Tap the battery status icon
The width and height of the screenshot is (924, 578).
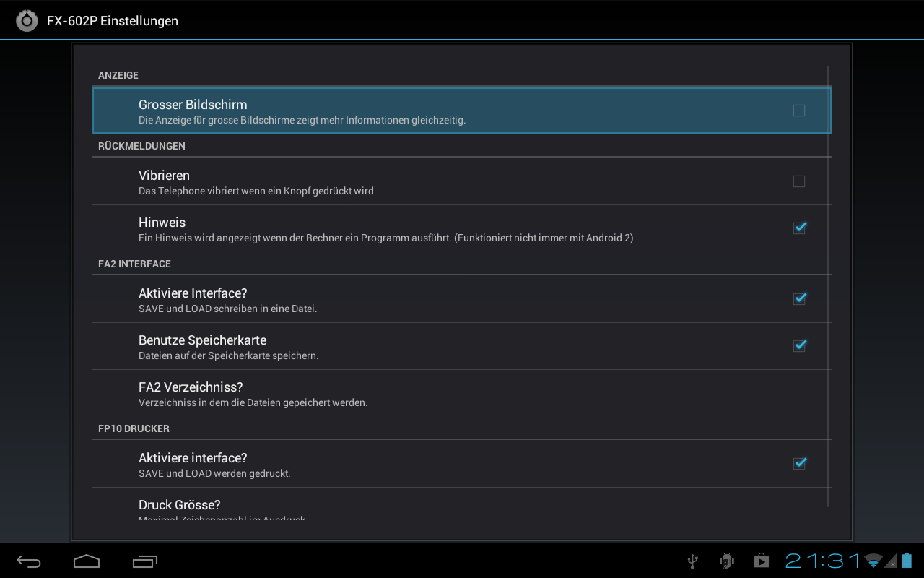(x=907, y=561)
